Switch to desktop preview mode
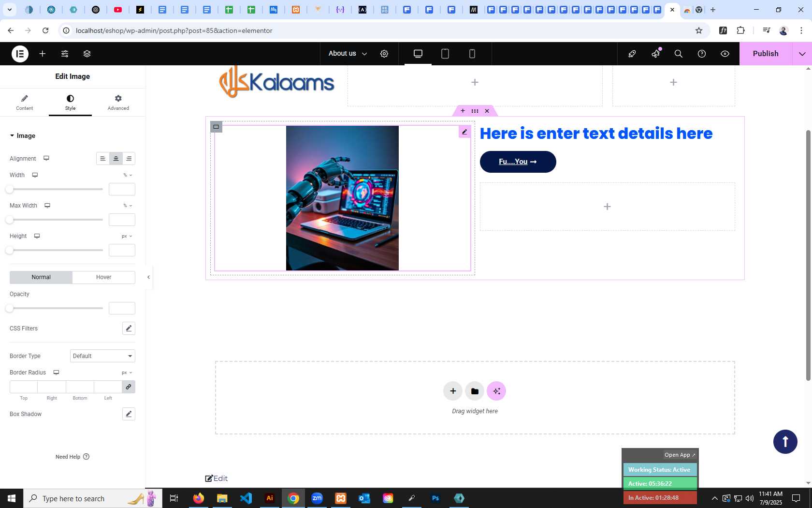This screenshot has height=508, width=812. pos(418,54)
